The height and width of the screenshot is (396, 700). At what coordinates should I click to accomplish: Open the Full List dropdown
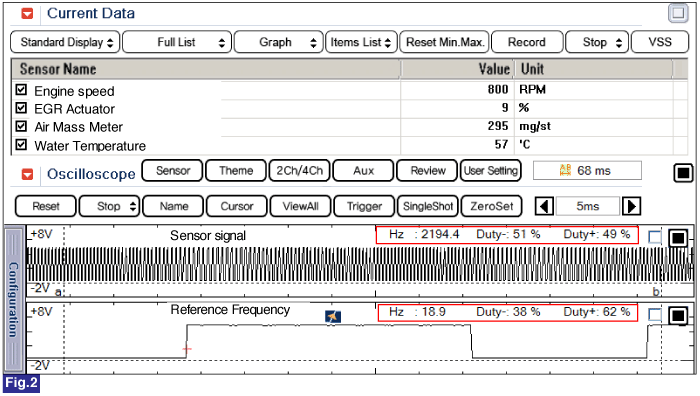coord(177,42)
